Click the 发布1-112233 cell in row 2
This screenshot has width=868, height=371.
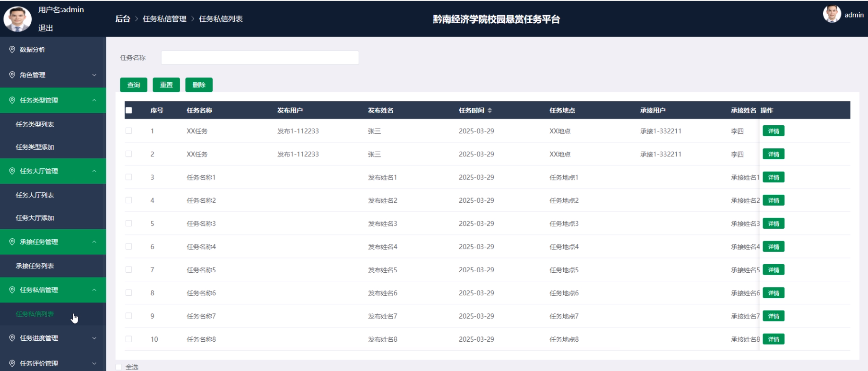tap(298, 154)
